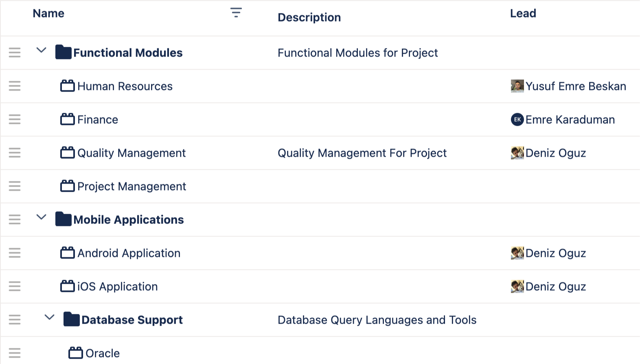Click the Oracle component icon

tap(76, 353)
